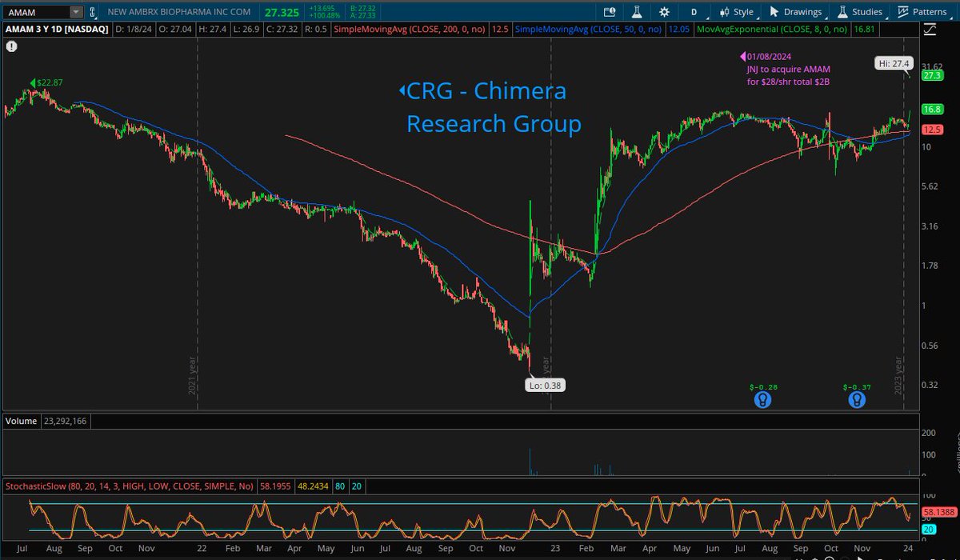This screenshot has height=560, width=960.
Task: Open the Style menu
Action: [737, 12]
